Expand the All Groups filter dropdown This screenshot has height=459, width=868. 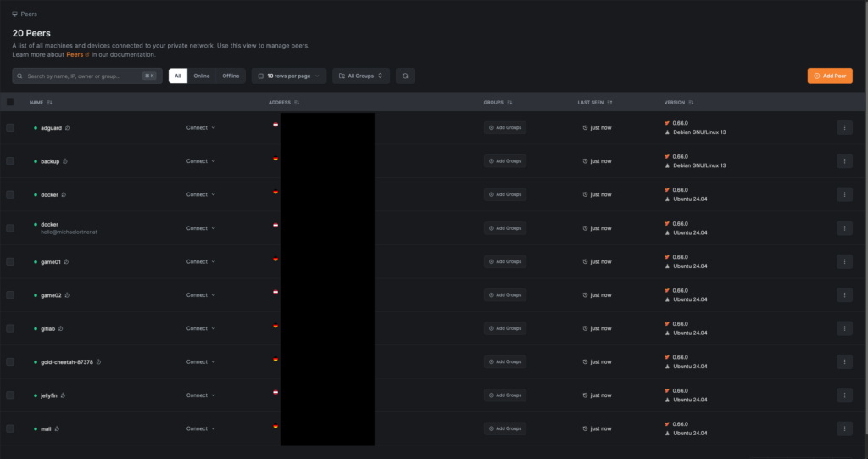point(361,76)
